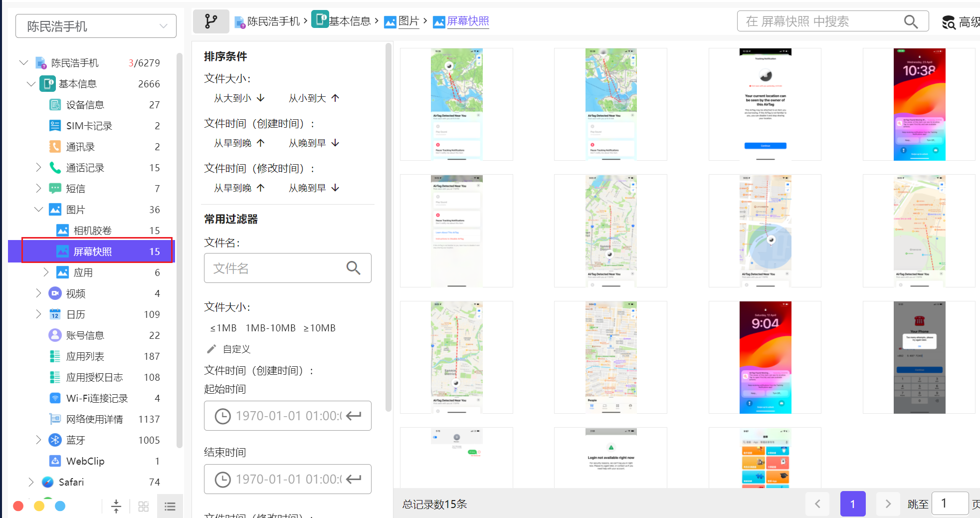This screenshot has height=518, width=980.
Task: Filter by file size ≤1MB
Action: click(223, 328)
